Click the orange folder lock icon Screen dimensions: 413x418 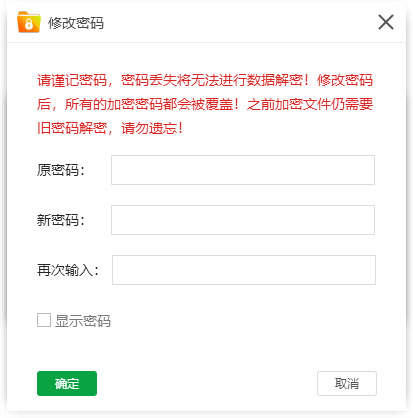[29, 22]
